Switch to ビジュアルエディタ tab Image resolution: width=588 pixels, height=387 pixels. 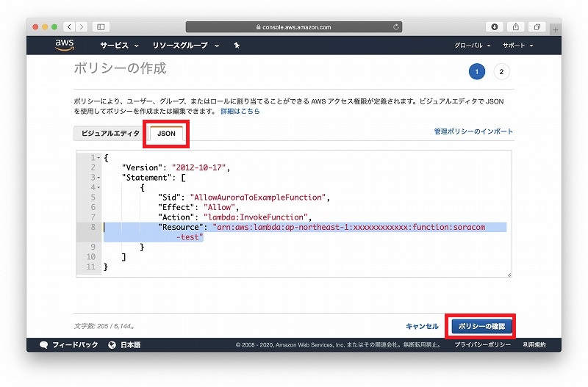pos(110,134)
